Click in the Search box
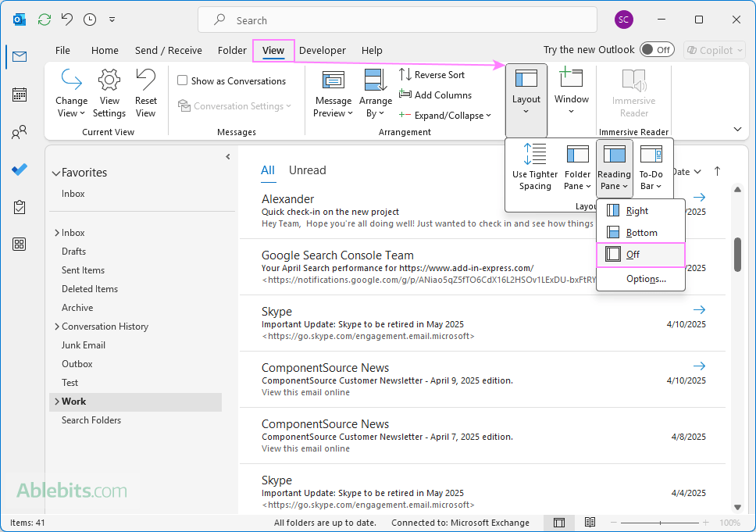756x532 pixels. point(398,20)
